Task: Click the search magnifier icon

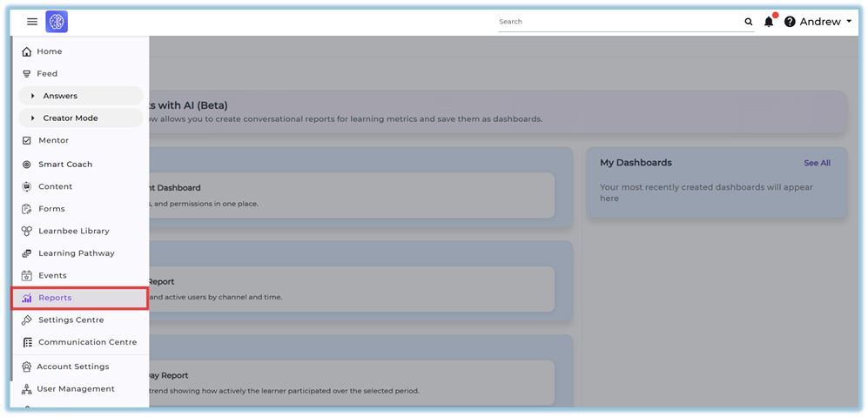Action: coord(748,22)
